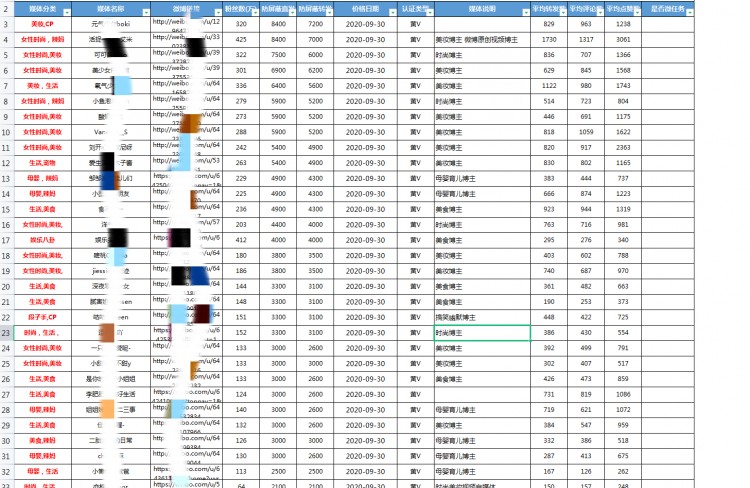This screenshot has height=488, width=750.
Task: Click the row 16 header number
Action: pyautogui.click(x=6, y=224)
